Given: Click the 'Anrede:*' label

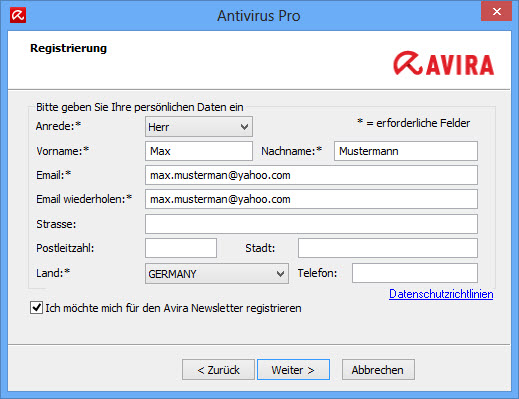Looking at the screenshot, I should point(58,126).
